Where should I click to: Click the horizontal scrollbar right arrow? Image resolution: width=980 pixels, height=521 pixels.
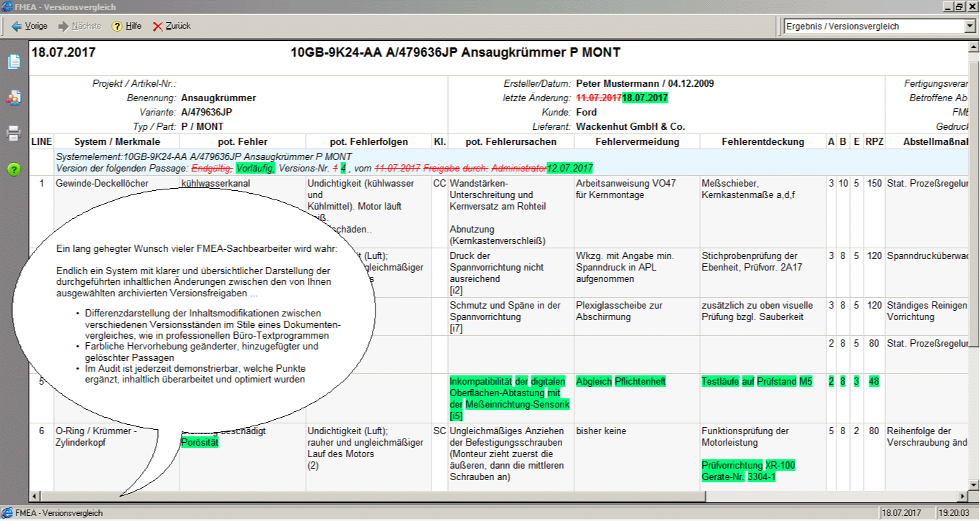point(963,497)
